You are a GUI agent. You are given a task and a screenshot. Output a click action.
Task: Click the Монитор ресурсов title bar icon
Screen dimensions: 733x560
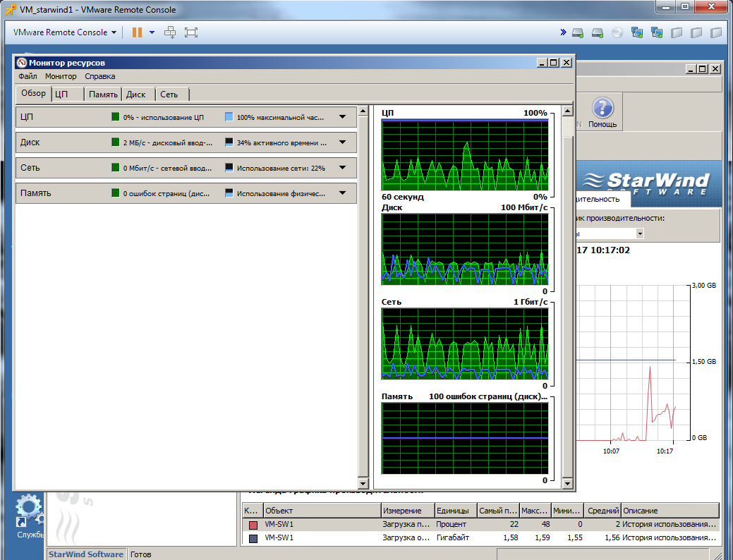click(x=21, y=63)
